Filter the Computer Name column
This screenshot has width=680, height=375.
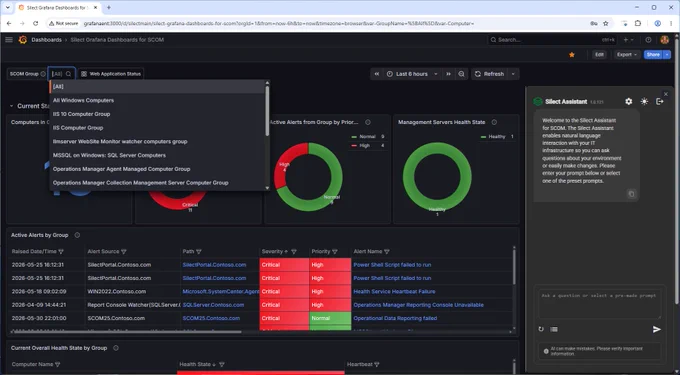58,365
